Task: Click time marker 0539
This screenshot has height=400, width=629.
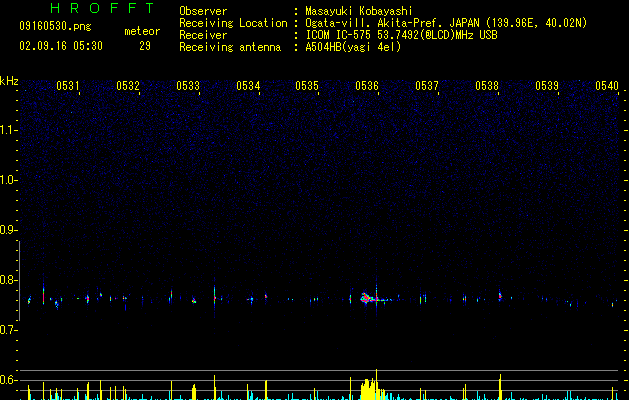Action: pos(547,86)
